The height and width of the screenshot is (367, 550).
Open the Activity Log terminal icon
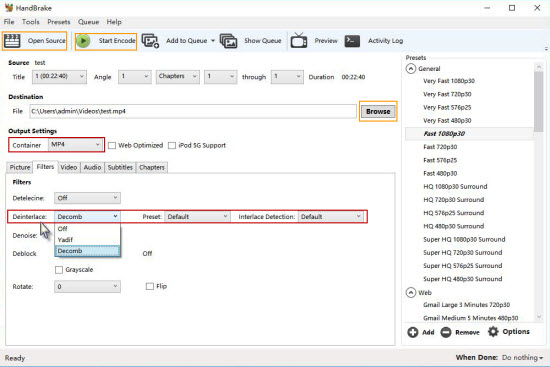[x=352, y=41]
